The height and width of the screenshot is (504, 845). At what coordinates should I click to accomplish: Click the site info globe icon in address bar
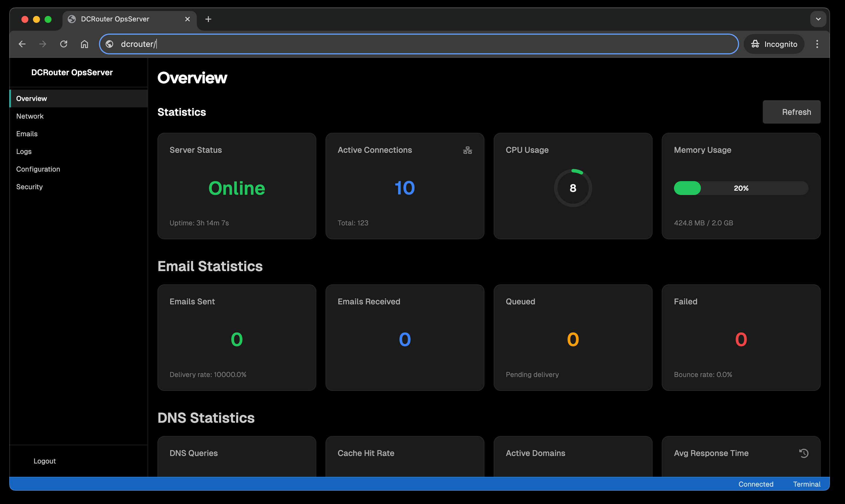click(109, 44)
